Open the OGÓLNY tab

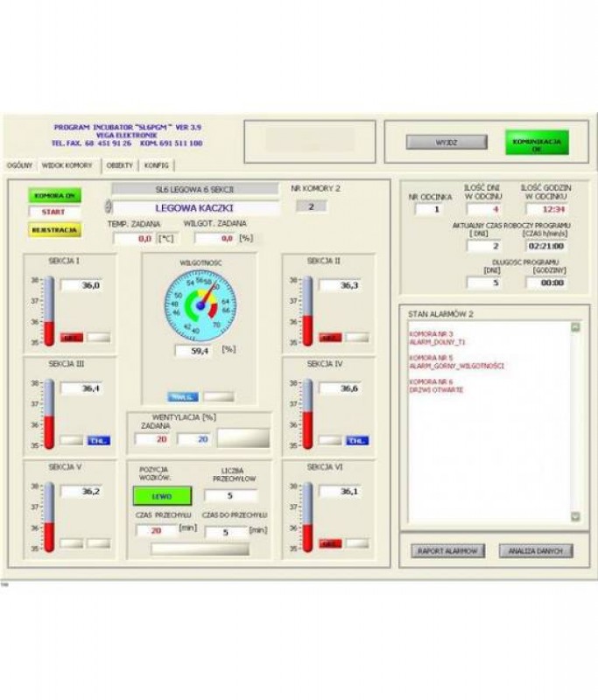[20, 165]
